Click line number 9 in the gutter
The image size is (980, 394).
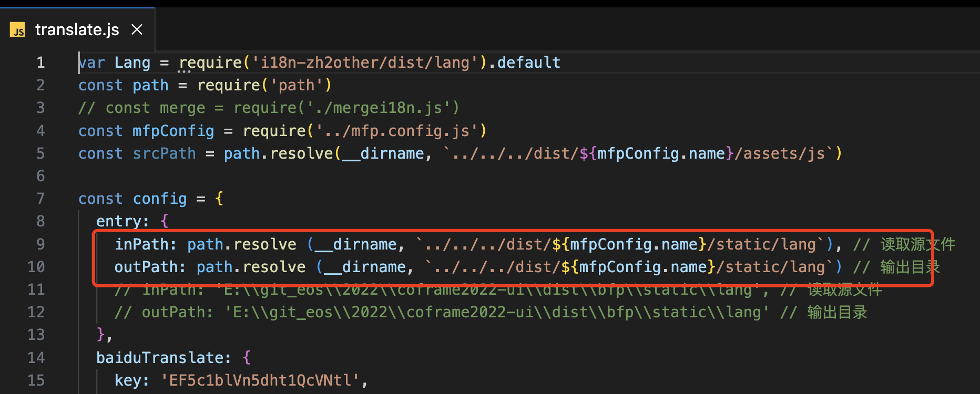40,244
